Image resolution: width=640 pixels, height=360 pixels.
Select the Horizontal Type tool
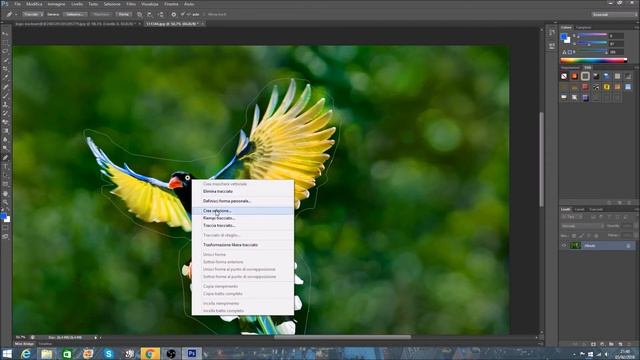(5, 166)
